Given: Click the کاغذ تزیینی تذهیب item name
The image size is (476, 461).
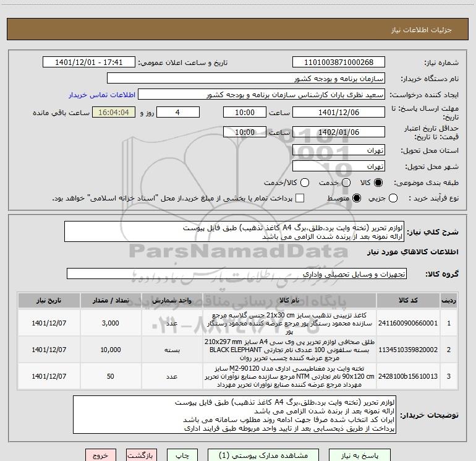Looking at the screenshot, I should pyautogui.click(x=289, y=324).
